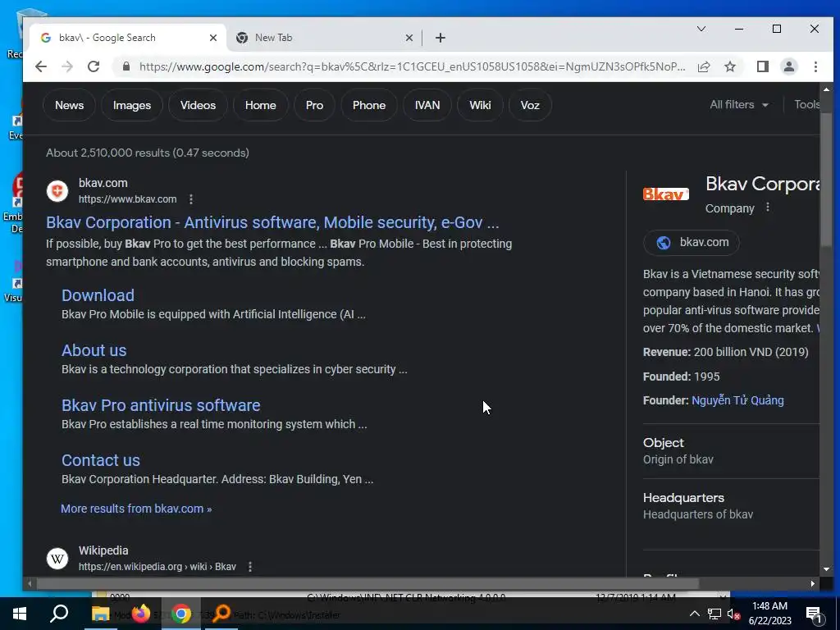Click the muted volume tray icon
This screenshot has height=630, width=840.
pos(734,614)
